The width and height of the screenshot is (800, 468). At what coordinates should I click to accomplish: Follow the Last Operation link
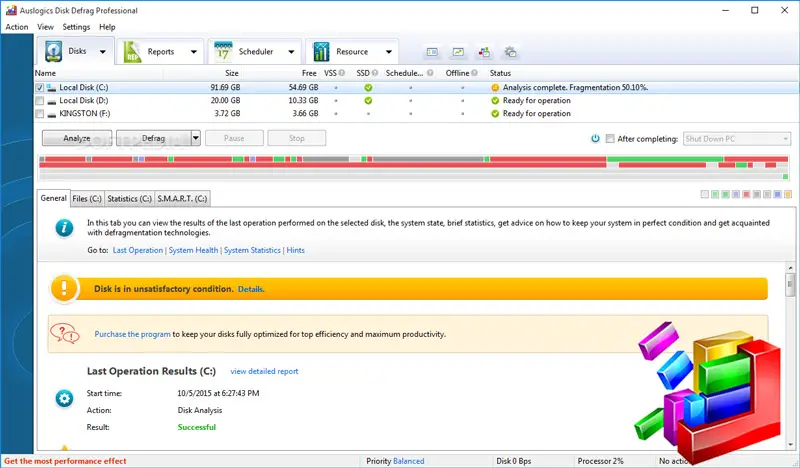(138, 250)
